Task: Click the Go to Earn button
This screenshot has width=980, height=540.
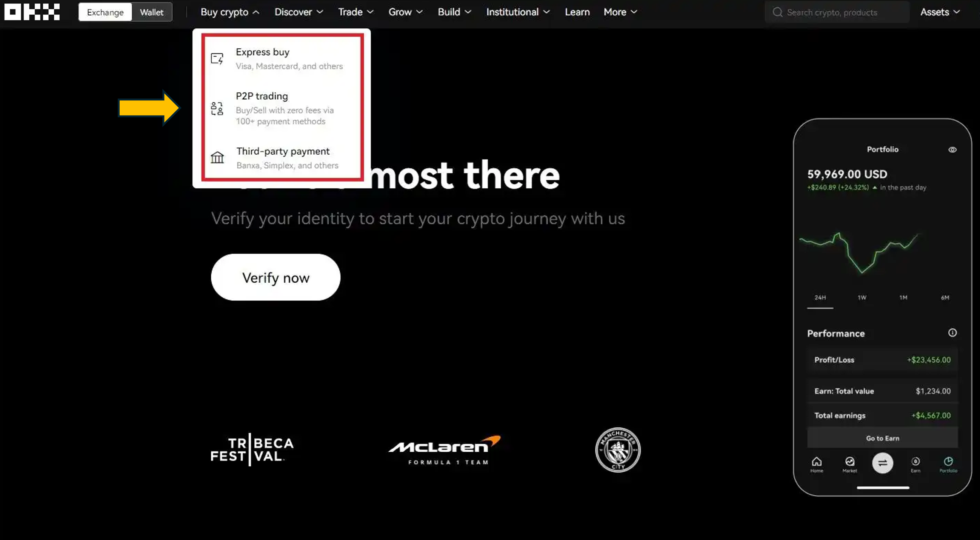Action: (883, 438)
